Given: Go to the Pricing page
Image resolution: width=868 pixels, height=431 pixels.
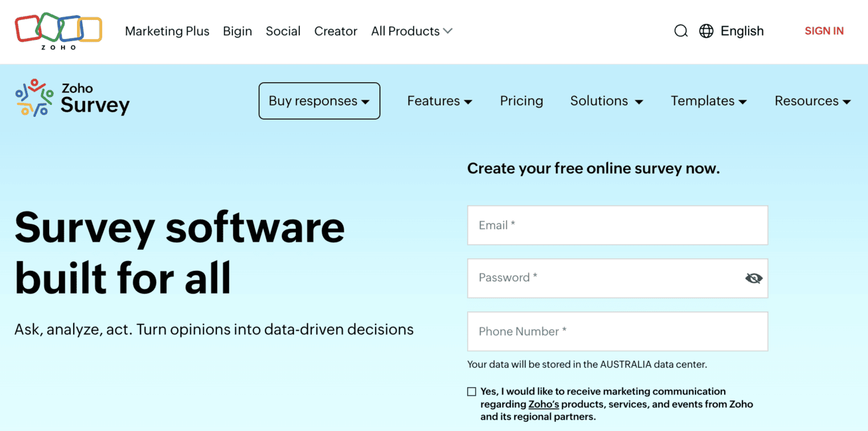Looking at the screenshot, I should tap(522, 101).
